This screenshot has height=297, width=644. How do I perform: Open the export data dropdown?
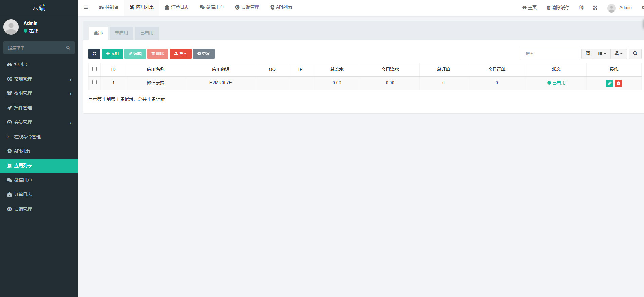[619, 54]
